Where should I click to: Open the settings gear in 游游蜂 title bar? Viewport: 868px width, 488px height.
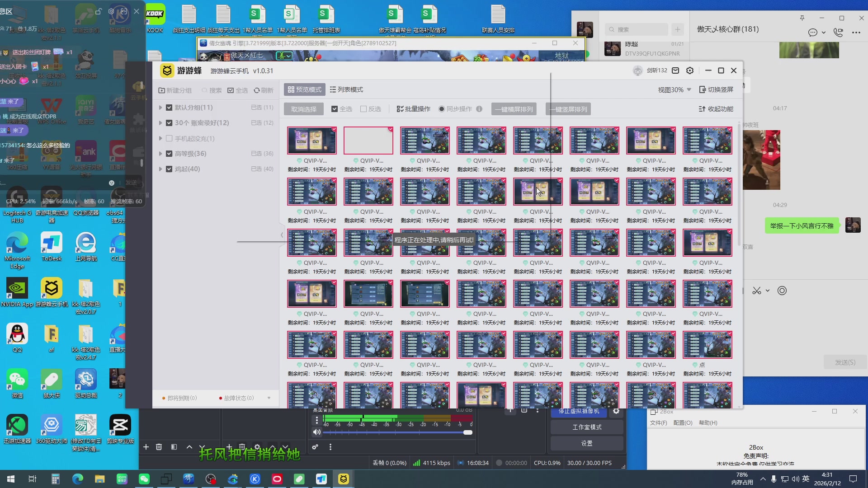690,70
